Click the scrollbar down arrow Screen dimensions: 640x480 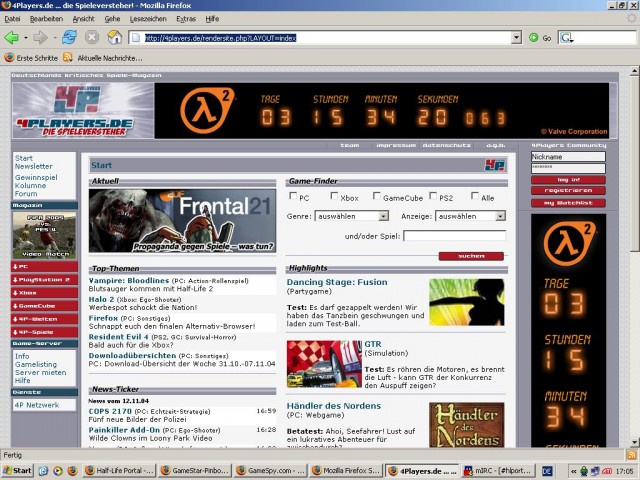click(634, 442)
